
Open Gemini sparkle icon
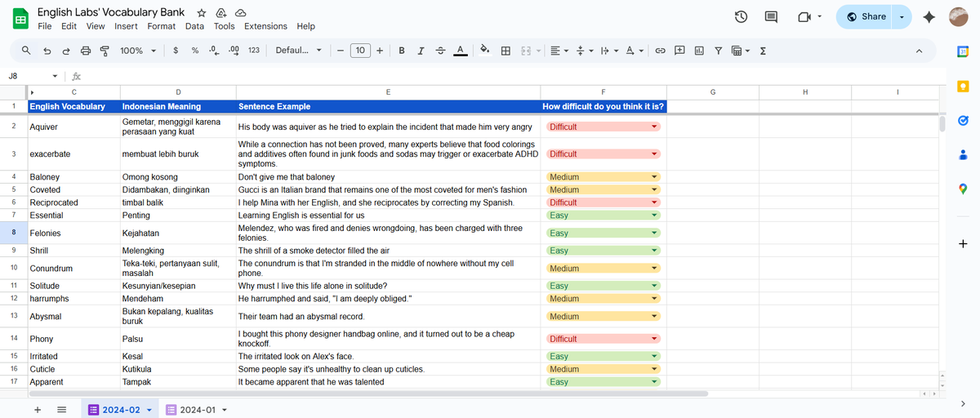[x=929, y=16]
